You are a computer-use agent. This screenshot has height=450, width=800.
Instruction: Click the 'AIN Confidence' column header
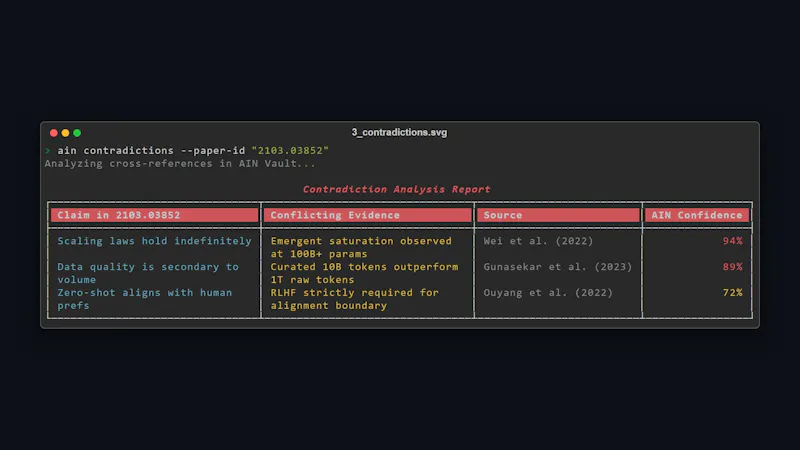pos(697,215)
